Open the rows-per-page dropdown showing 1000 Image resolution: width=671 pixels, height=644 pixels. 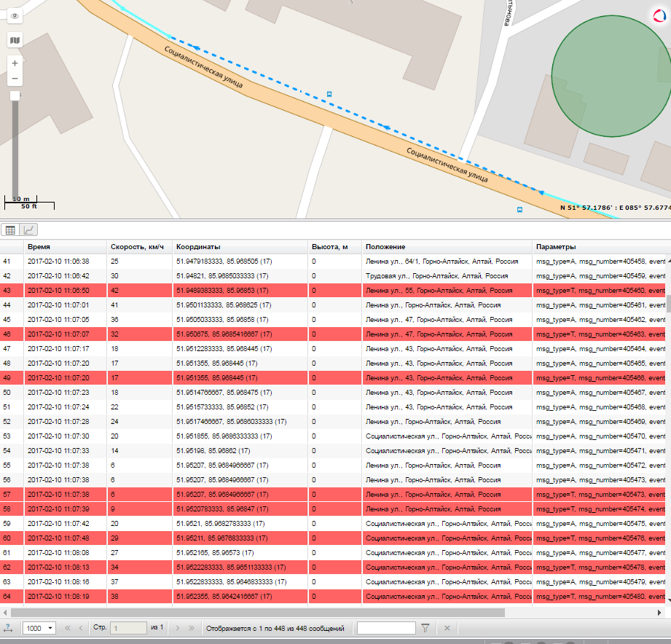[x=39, y=627]
